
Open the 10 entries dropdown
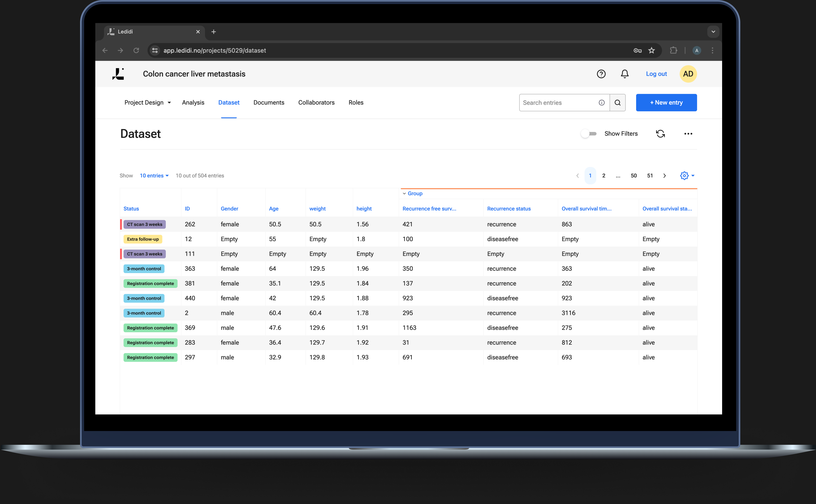pyautogui.click(x=154, y=176)
